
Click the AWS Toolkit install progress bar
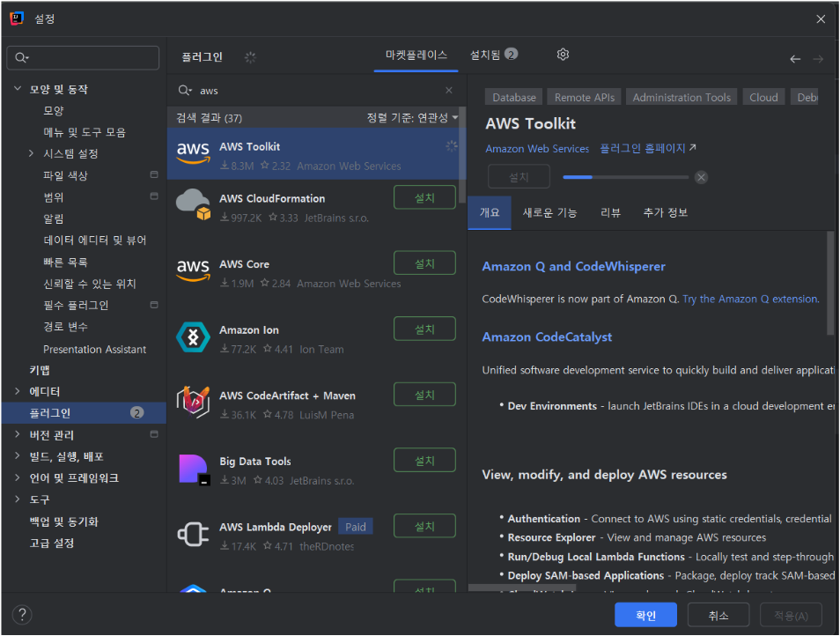pyautogui.click(x=626, y=177)
